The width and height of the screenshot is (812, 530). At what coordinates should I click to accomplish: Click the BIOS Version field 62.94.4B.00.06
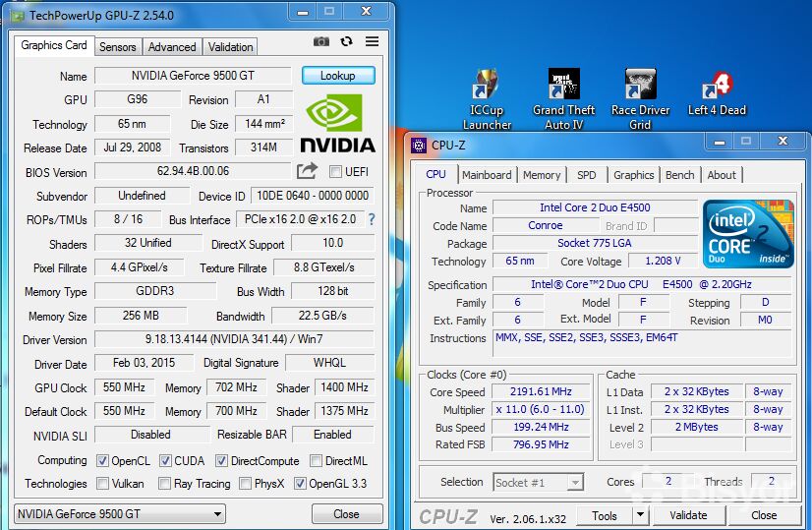pyautogui.click(x=193, y=171)
